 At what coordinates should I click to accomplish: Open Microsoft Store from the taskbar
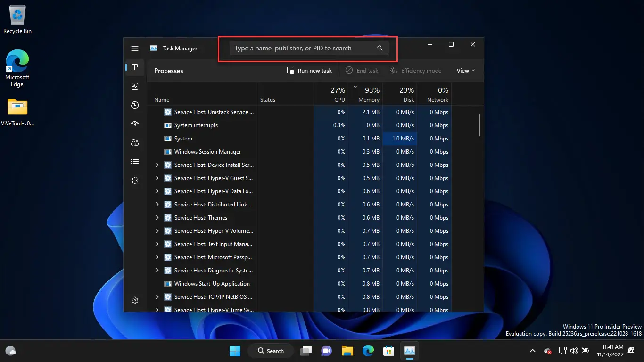[x=388, y=351]
